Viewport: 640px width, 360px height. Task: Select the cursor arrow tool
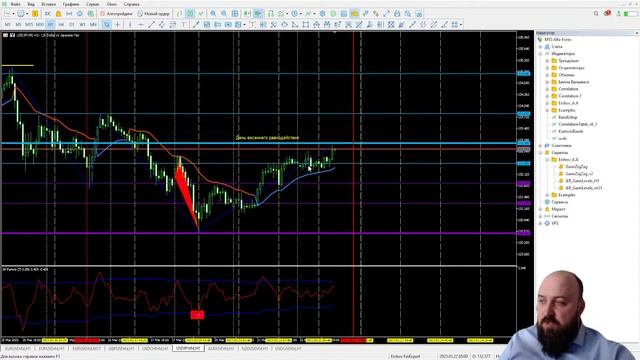(107, 24)
